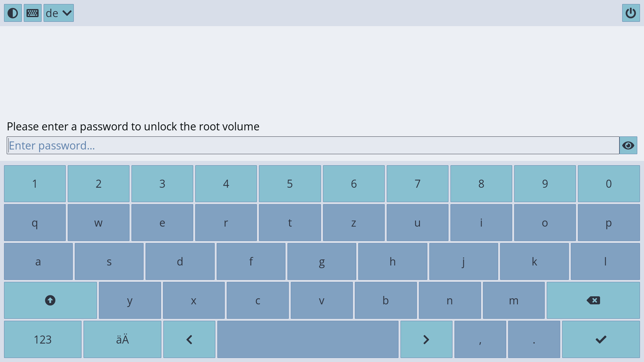The height and width of the screenshot is (362, 644).
Task: Tap the letter z key
Action: (x=354, y=223)
